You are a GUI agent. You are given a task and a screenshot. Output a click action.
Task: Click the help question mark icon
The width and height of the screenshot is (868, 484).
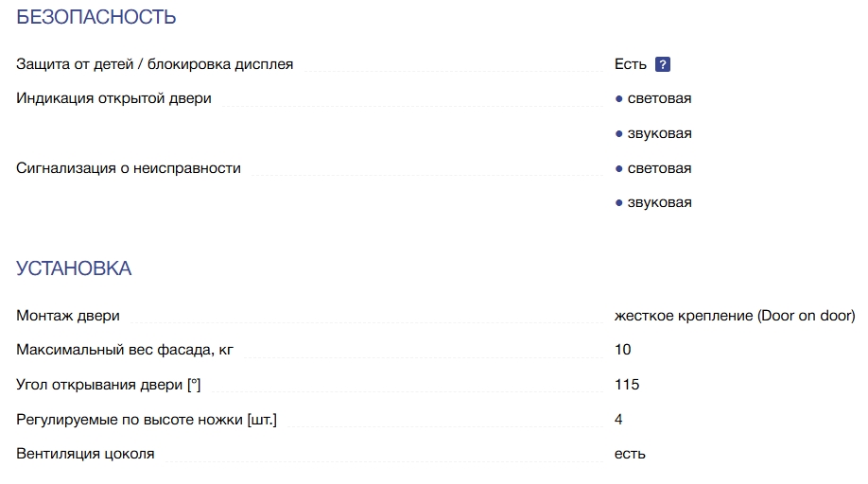click(x=663, y=64)
